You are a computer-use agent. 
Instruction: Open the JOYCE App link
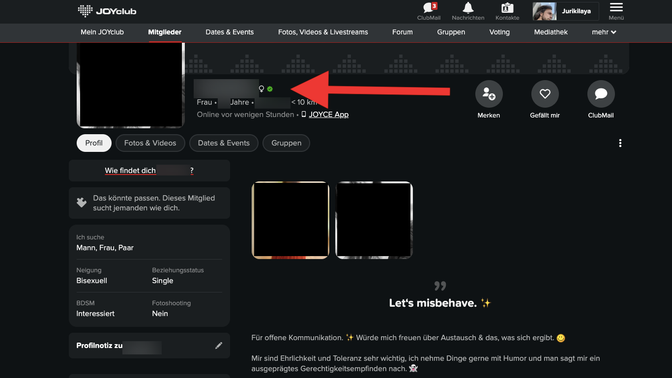pos(328,114)
